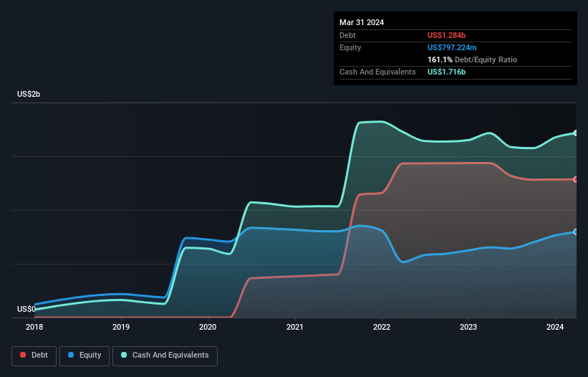Click the Equity row label in the tooltip
The image size is (588, 377).
pos(350,47)
